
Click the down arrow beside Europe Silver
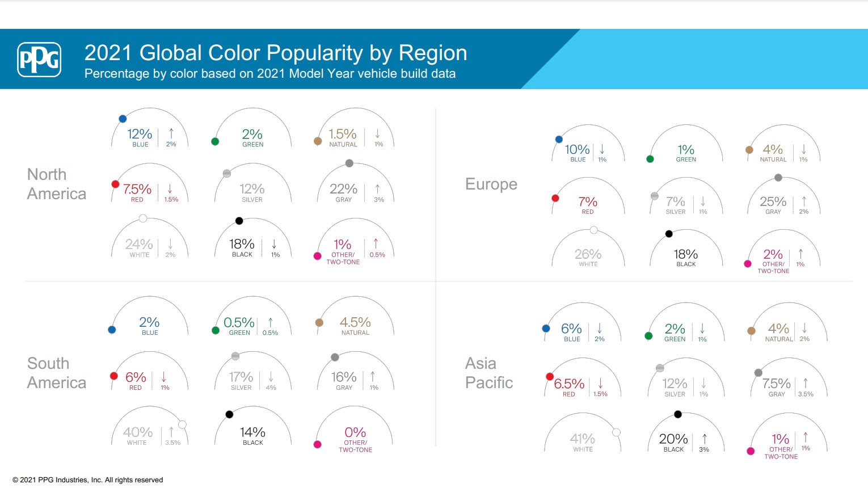[703, 201]
